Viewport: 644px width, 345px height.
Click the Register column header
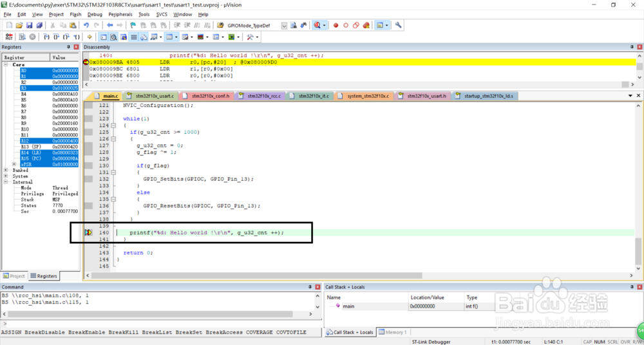26,57
